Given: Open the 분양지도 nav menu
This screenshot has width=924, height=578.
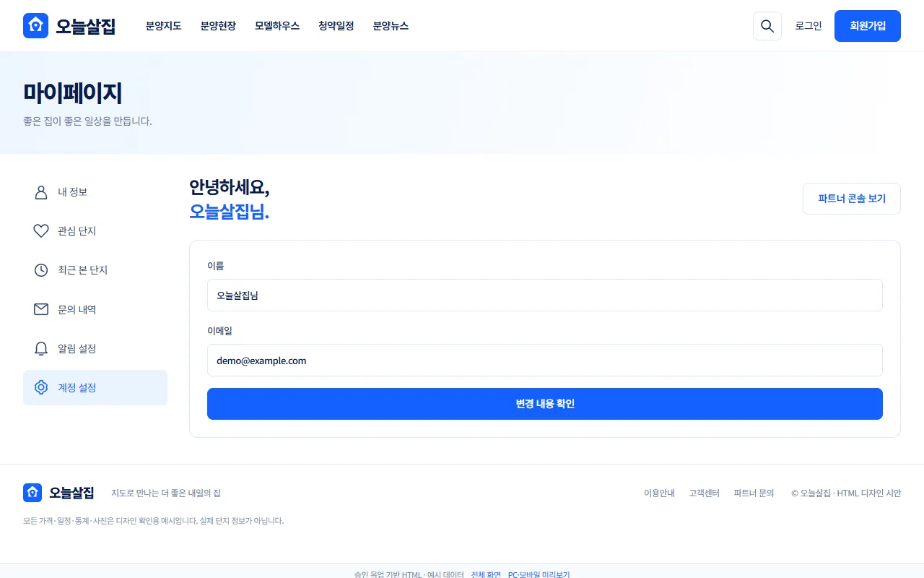Looking at the screenshot, I should coord(164,26).
